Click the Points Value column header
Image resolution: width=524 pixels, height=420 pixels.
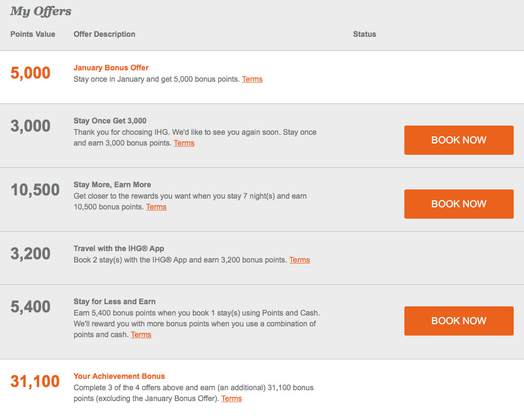click(32, 34)
